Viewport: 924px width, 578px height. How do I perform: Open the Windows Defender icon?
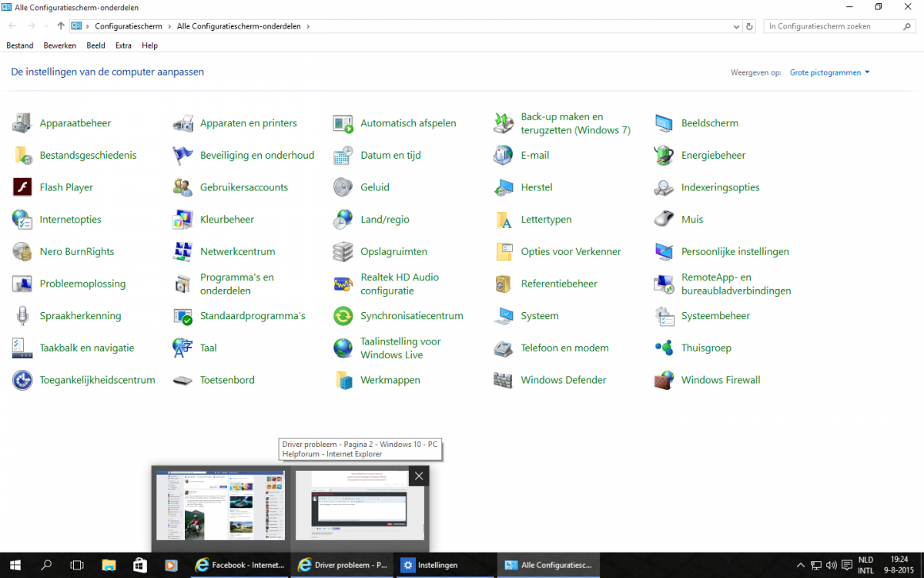click(503, 380)
